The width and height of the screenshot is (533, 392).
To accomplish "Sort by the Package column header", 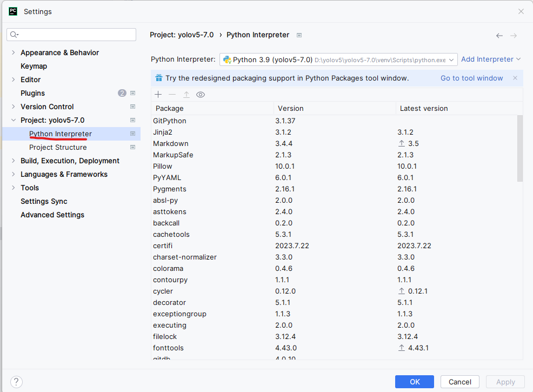I will (212, 109).
